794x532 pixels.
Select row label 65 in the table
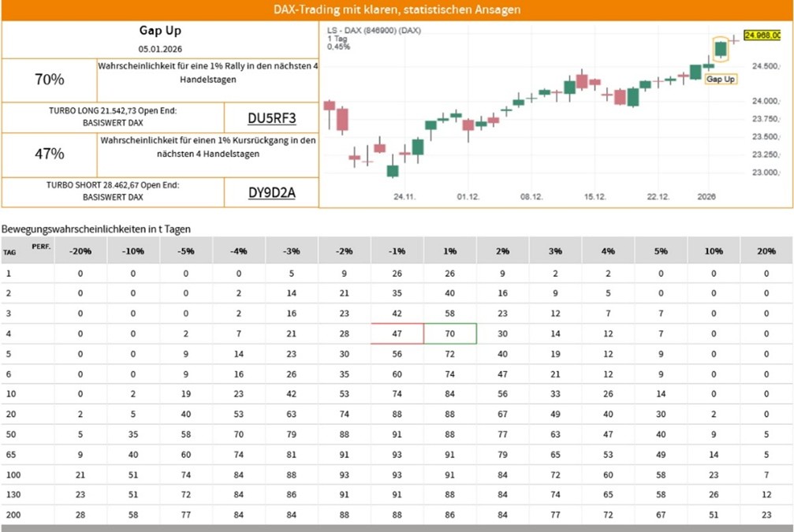tap(9, 454)
